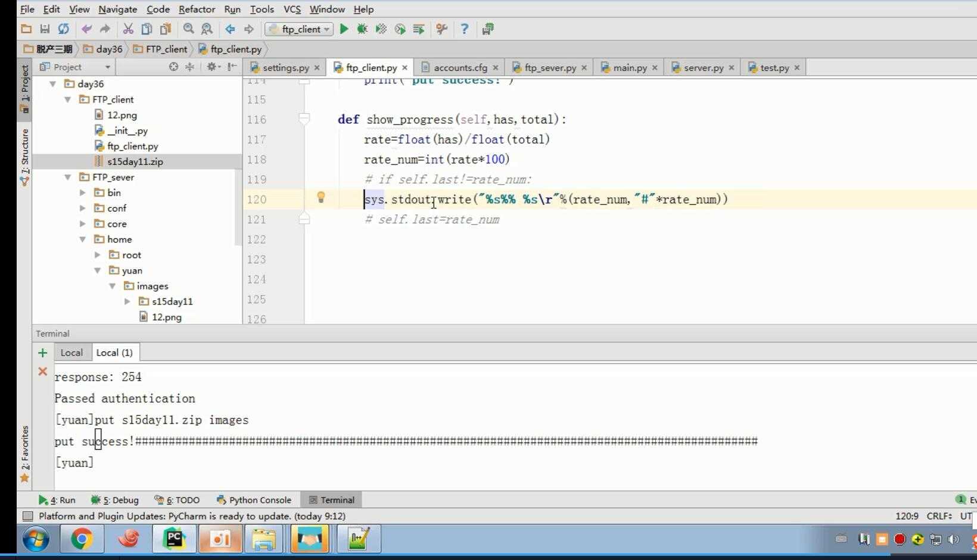
Task: Open Chrome from the taskbar
Action: tap(82, 539)
